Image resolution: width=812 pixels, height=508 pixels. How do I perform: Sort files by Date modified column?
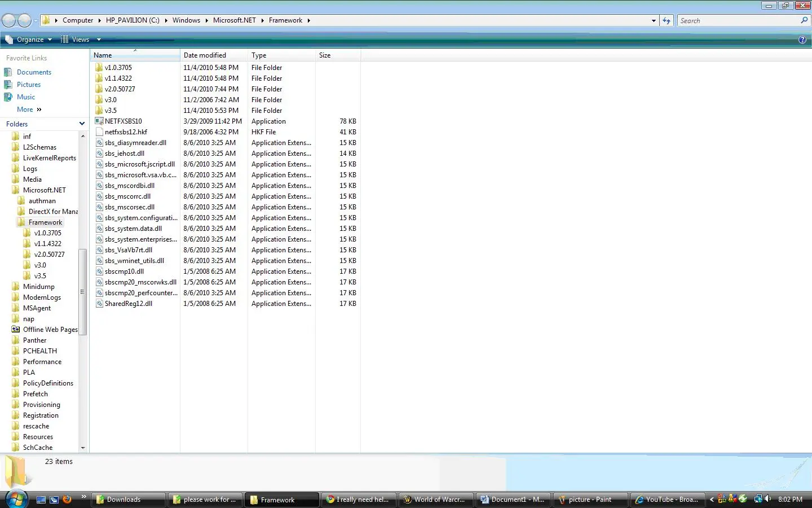(x=205, y=55)
